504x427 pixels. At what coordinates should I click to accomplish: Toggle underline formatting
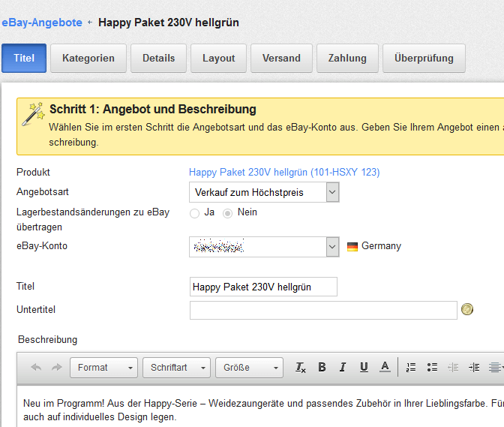click(x=364, y=367)
